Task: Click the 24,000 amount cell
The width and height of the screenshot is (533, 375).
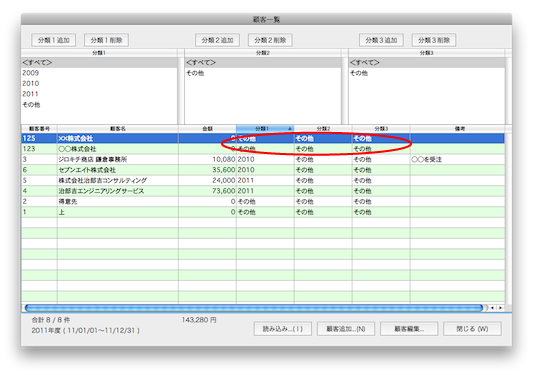Action: [x=207, y=181]
